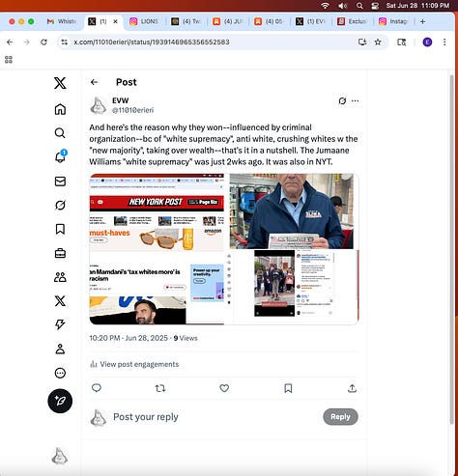Viewport: 458px width, 476px height.
Task: Click the @11010erieri handle
Action: [x=132, y=110]
